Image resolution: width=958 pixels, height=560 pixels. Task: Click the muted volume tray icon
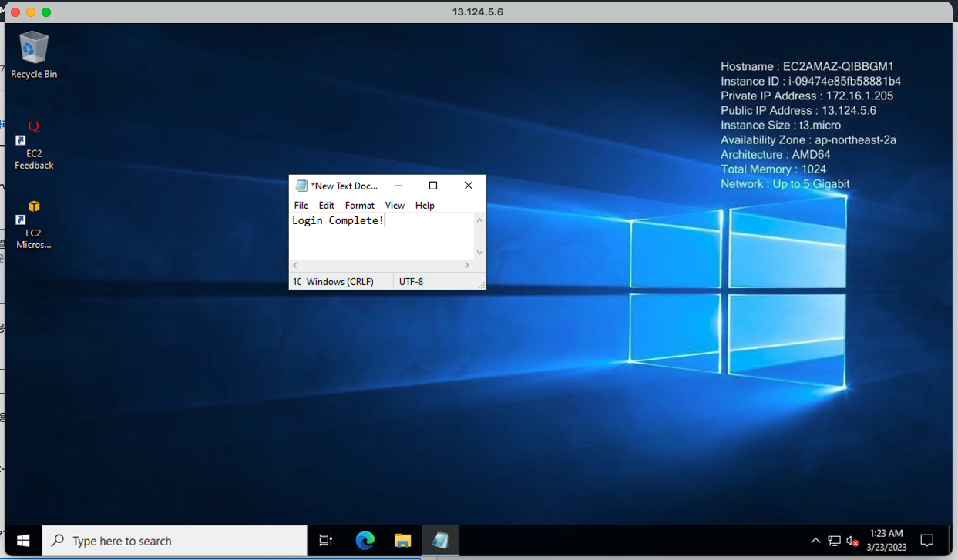[x=852, y=541]
